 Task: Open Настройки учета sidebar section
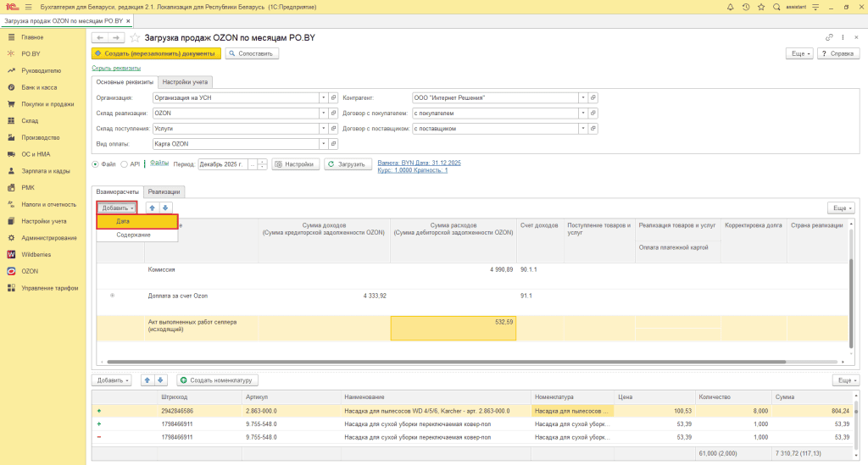[x=44, y=221]
